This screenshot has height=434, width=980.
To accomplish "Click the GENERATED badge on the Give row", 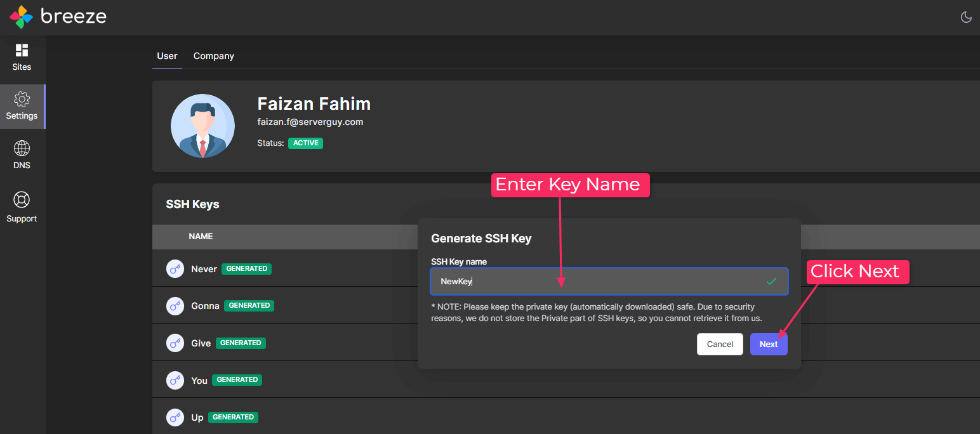I will pyautogui.click(x=241, y=343).
